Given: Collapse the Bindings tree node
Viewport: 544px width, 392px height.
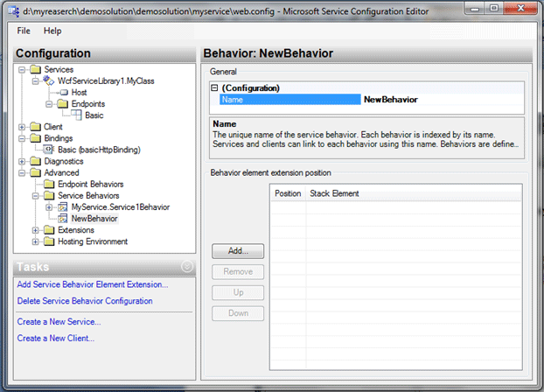Looking at the screenshot, I should click(22, 138).
